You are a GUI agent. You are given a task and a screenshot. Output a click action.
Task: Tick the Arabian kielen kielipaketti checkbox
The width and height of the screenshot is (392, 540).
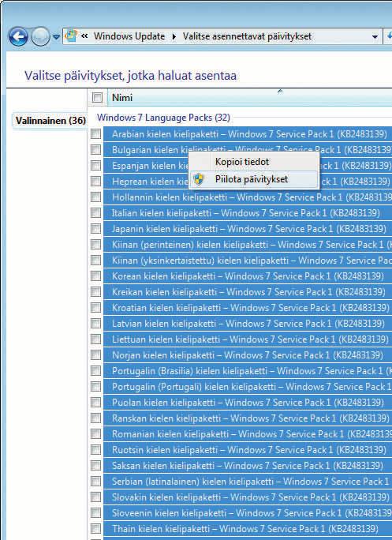pyautogui.click(x=95, y=134)
